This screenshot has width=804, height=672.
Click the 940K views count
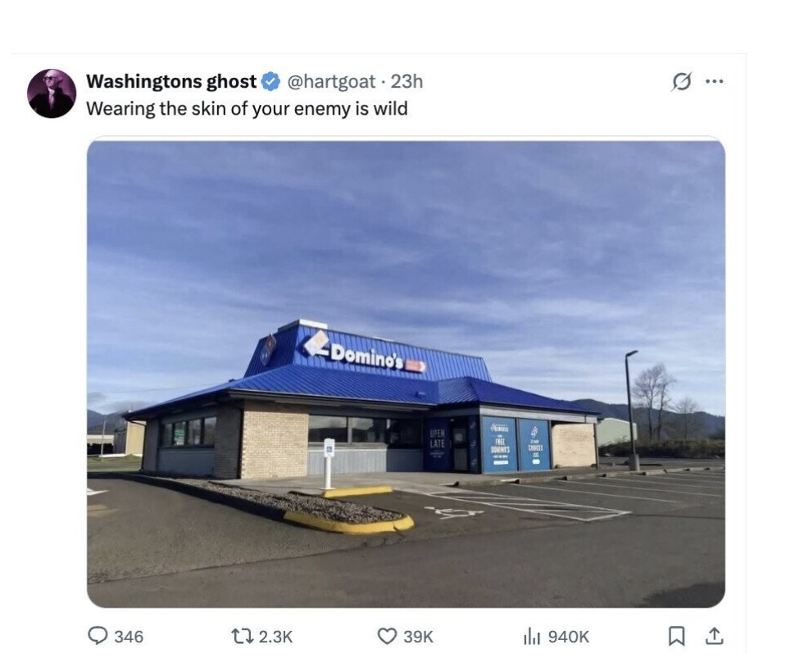569,637
